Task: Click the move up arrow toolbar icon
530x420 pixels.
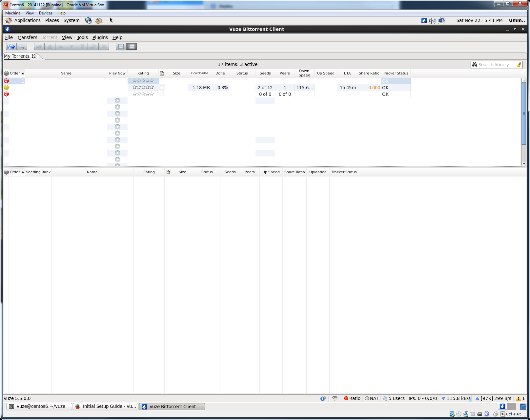Action: pyautogui.click(x=61, y=47)
